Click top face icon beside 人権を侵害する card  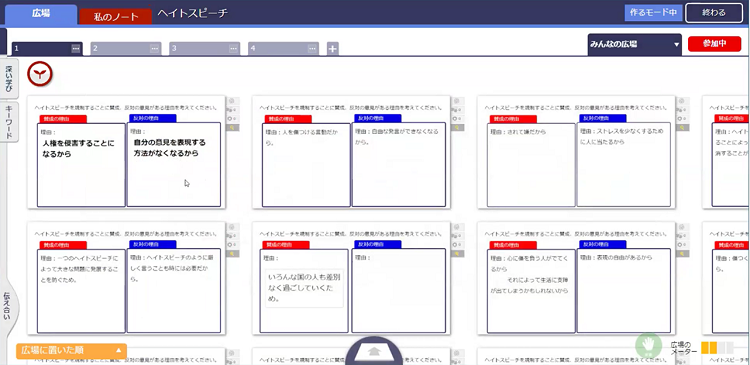point(232,101)
